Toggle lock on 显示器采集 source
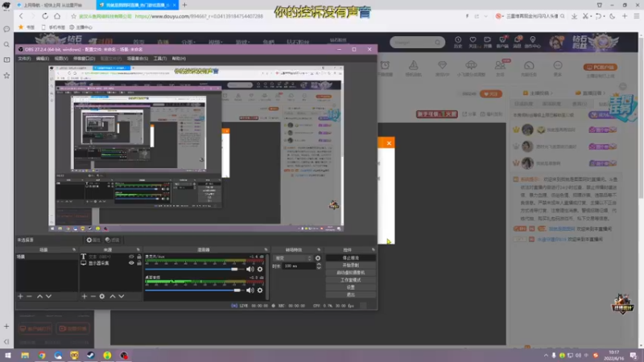This screenshot has height=362, width=644. coord(139,263)
